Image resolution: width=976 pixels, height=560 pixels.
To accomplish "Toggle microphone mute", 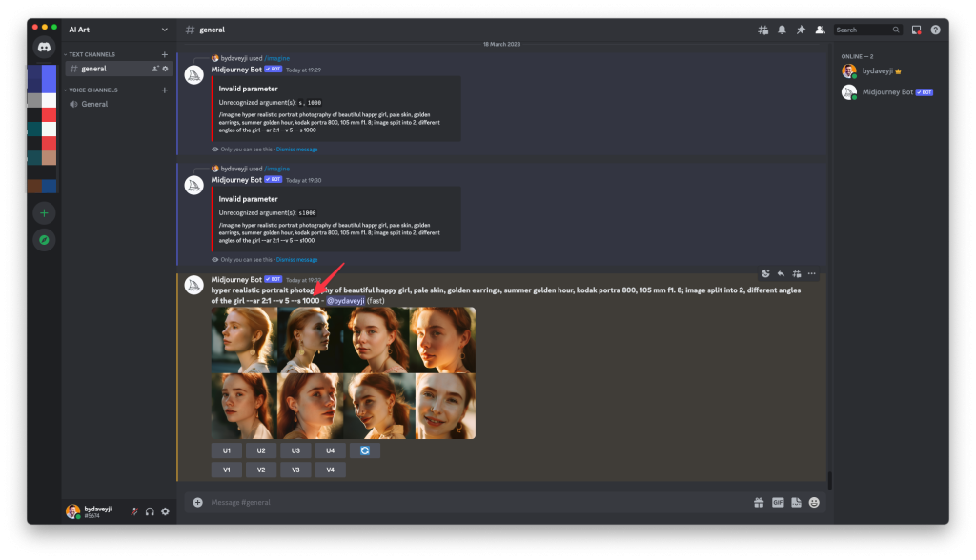I will tap(133, 511).
